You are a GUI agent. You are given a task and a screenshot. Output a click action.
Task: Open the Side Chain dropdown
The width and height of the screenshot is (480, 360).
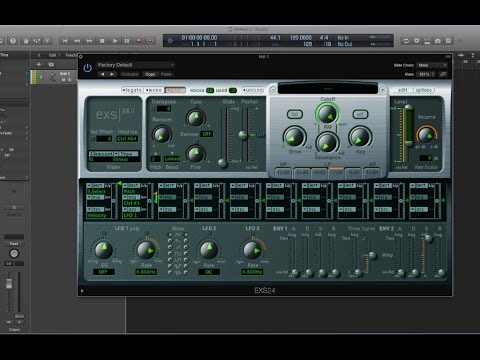[x=432, y=65]
